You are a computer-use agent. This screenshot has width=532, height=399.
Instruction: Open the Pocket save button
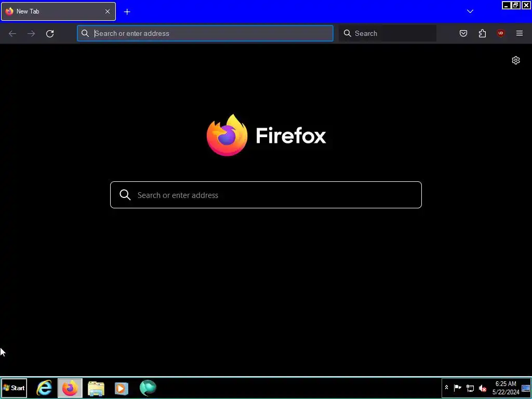(x=463, y=33)
